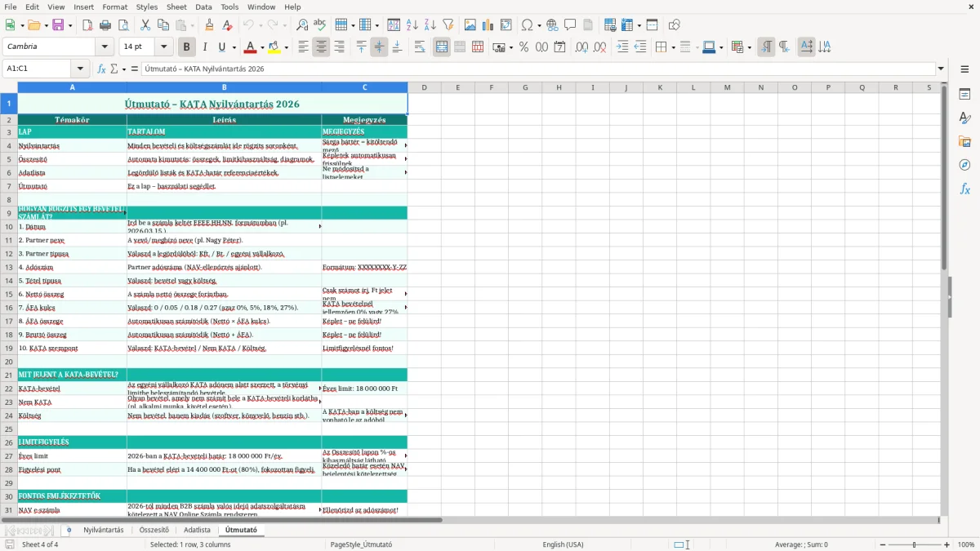The image size is (980, 551).
Task: Click the Clone Formatting brush icon
Action: point(210,25)
